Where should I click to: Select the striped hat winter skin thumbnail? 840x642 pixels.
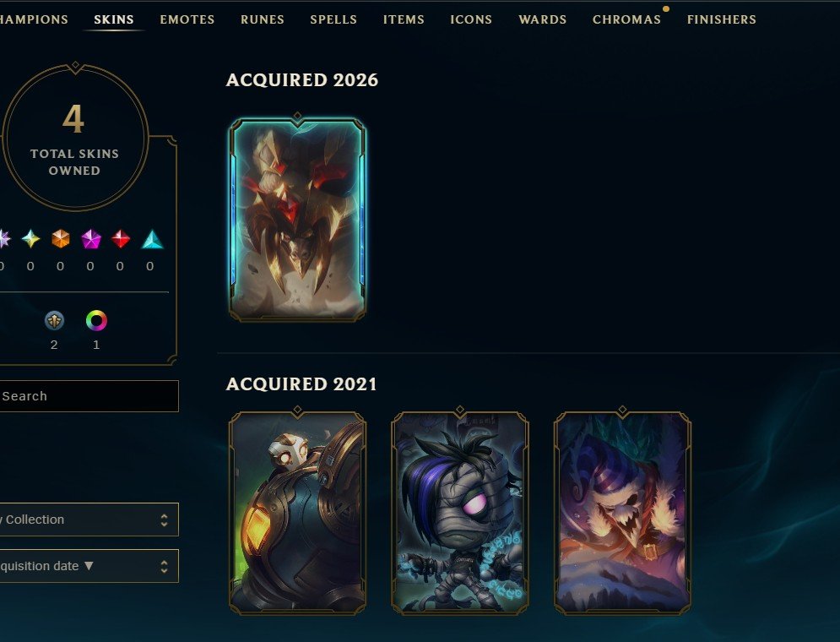622,513
